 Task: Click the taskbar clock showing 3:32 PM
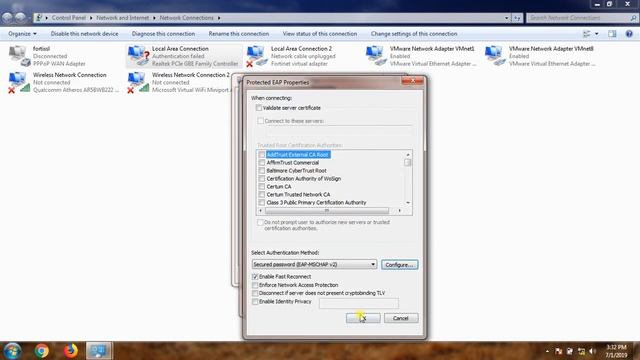click(616, 351)
